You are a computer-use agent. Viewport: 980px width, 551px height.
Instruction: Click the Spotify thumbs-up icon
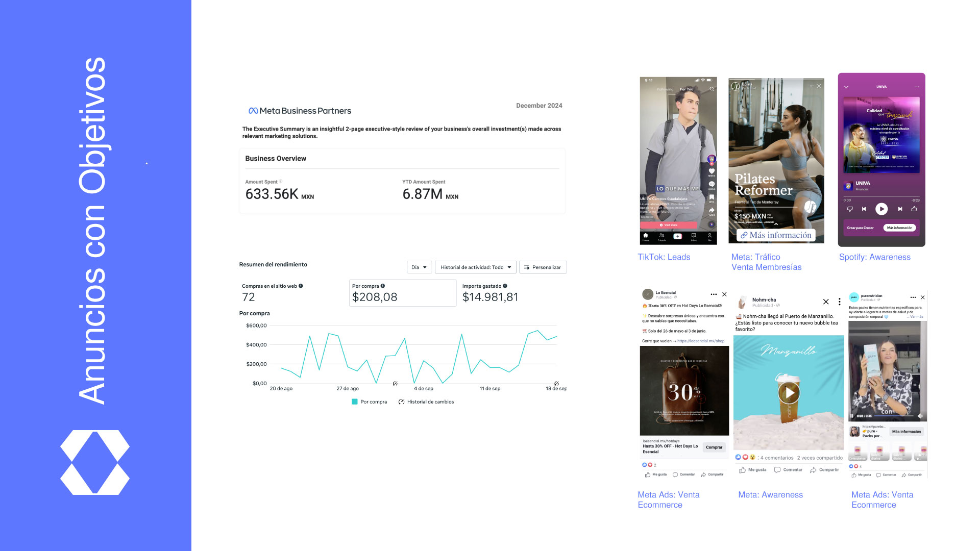coord(914,209)
